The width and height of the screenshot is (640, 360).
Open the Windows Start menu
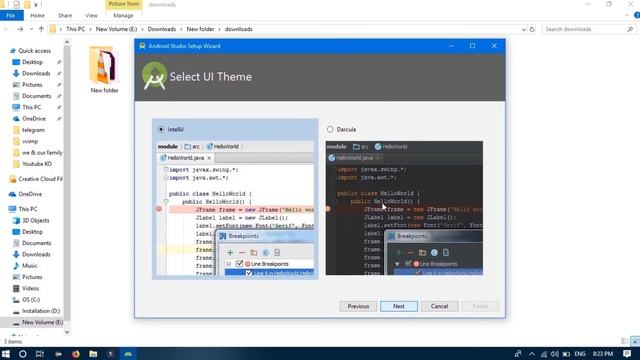pyautogui.click(x=6, y=353)
